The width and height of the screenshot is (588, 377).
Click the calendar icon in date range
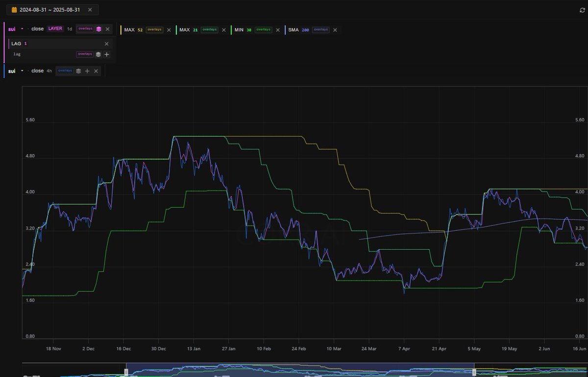pos(14,10)
